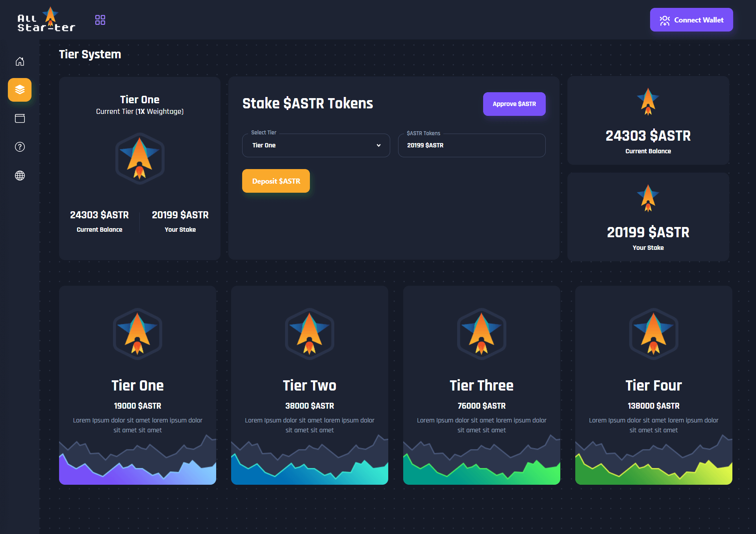Select the Tier Two card
The height and width of the screenshot is (534, 756).
[x=309, y=385]
